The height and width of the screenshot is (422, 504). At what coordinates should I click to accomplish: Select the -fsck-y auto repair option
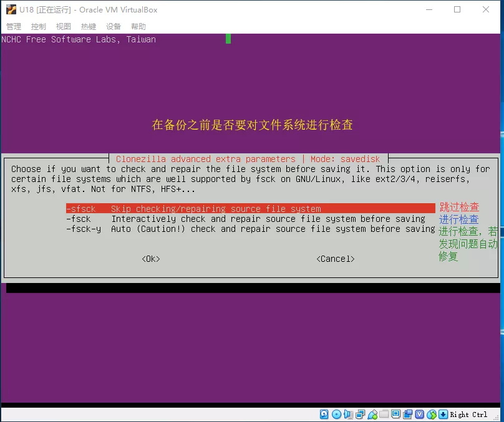(250, 229)
